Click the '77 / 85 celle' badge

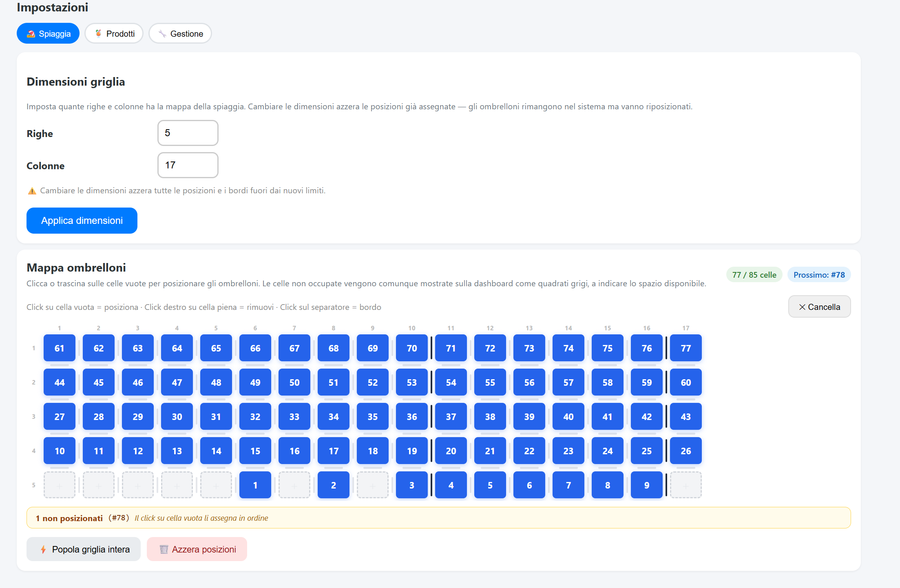[x=754, y=275]
